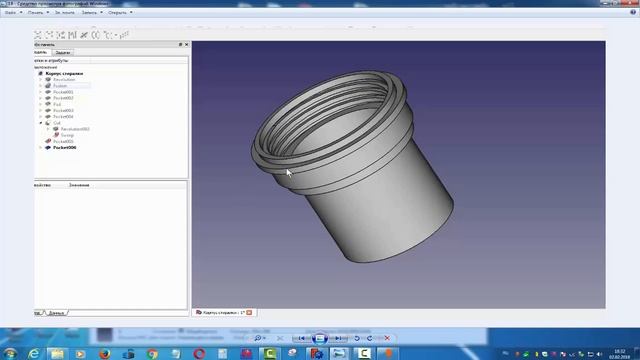This screenshot has width=640, height=360.
Task: Open the Запись menu
Action: coord(92,13)
